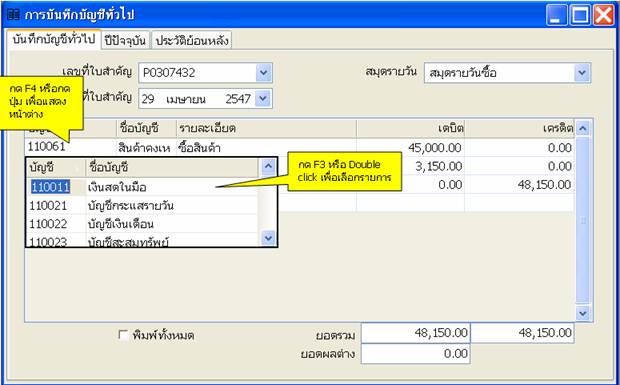Click the lookup list scroll up arrow

[x=268, y=167]
